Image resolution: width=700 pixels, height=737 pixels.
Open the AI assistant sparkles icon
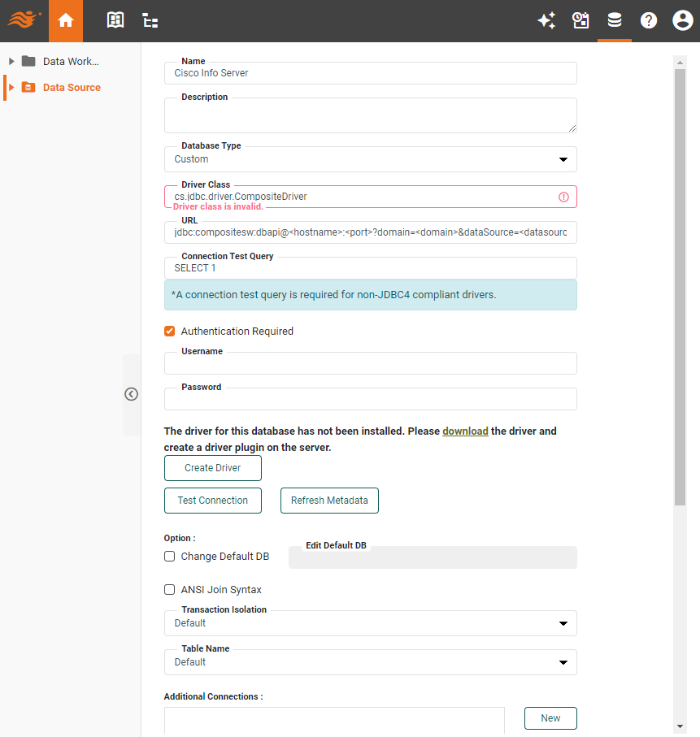click(546, 20)
